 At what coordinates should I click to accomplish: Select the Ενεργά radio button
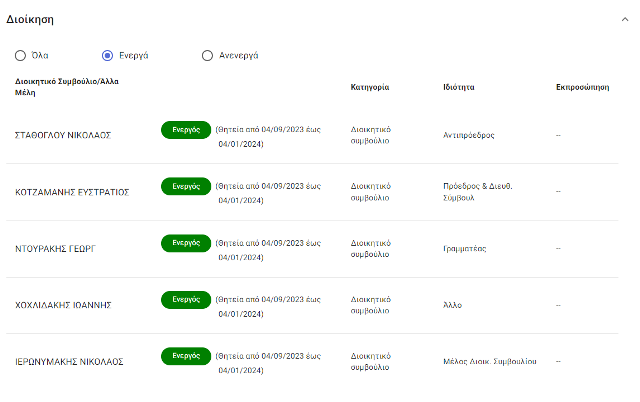pyautogui.click(x=107, y=56)
